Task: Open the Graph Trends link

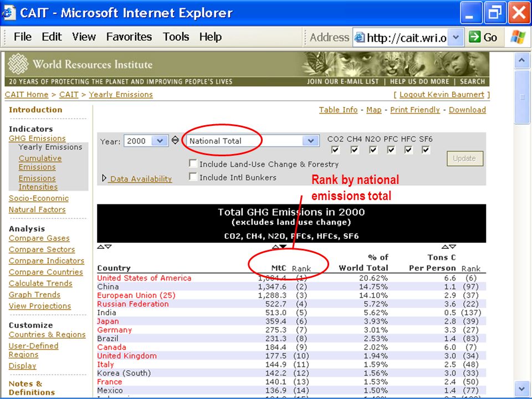Action: (34, 294)
